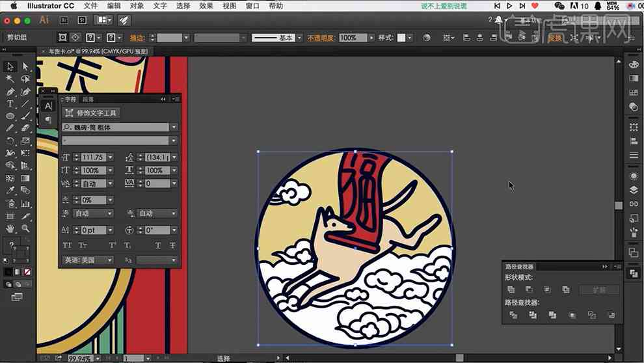Click the 描边 stroke label link
This screenshot has height=363, width=644.
click(137, 37)
